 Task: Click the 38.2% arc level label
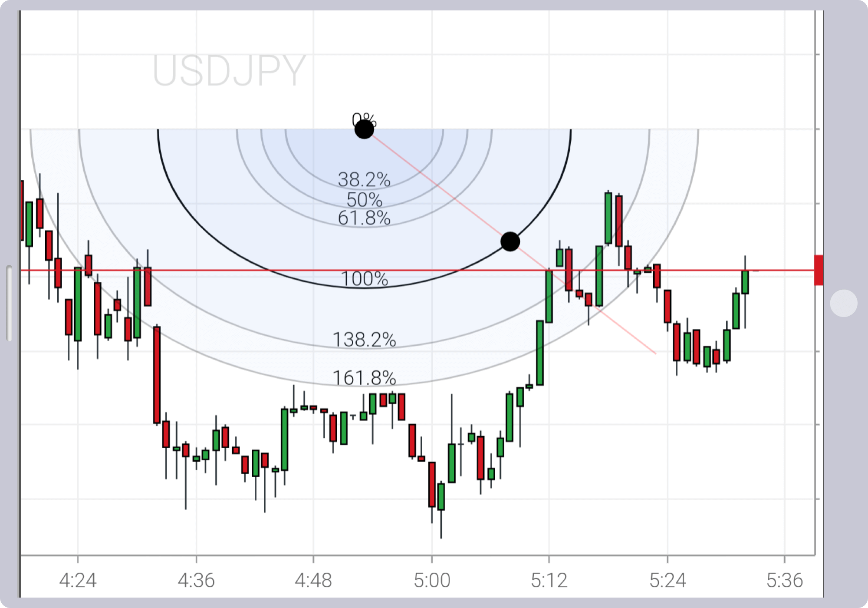pyautogui.click(x=364, y=179)
